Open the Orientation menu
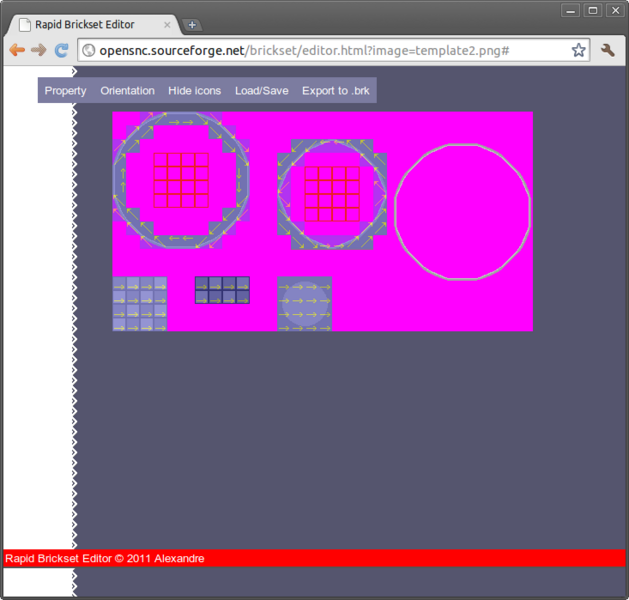629x600 pixels. tap(128, 91)
